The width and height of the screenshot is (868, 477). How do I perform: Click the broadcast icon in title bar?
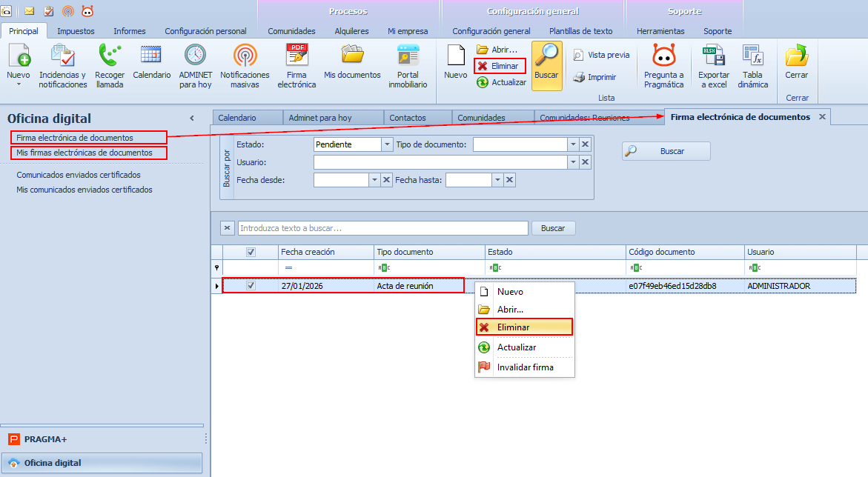pyautogui.click(x=68, y=10)
